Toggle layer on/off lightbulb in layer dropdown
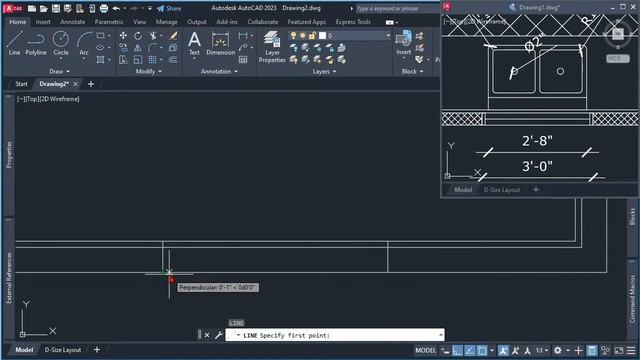 click(x=293, y=36)
